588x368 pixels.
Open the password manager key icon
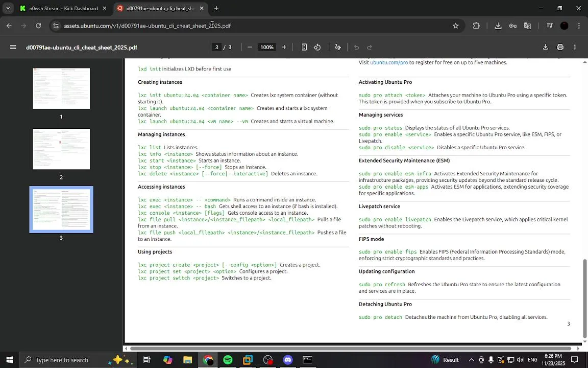(512, 26)
